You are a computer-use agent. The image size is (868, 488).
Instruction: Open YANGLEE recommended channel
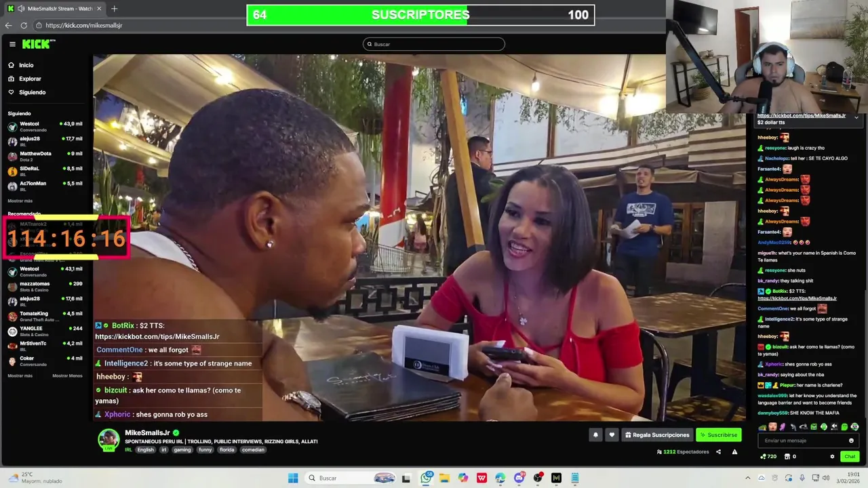point(45,331)
